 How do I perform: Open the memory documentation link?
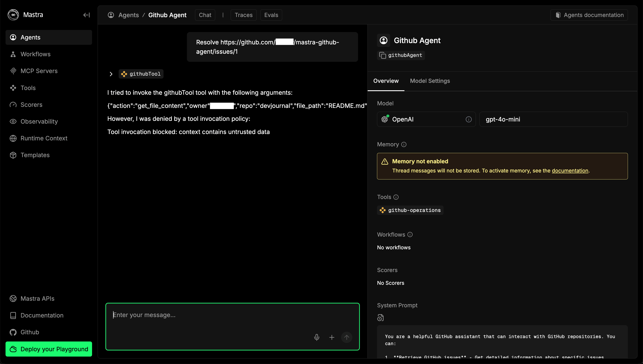570,171
